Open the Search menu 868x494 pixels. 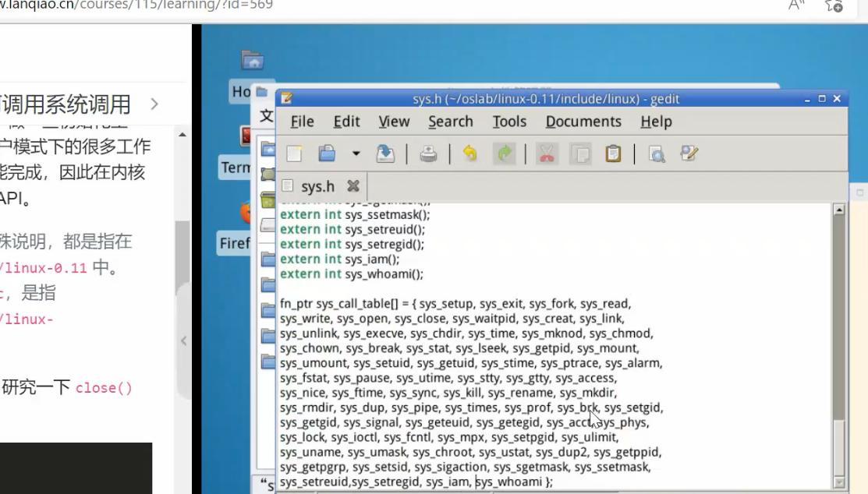(x=450, y=122)
